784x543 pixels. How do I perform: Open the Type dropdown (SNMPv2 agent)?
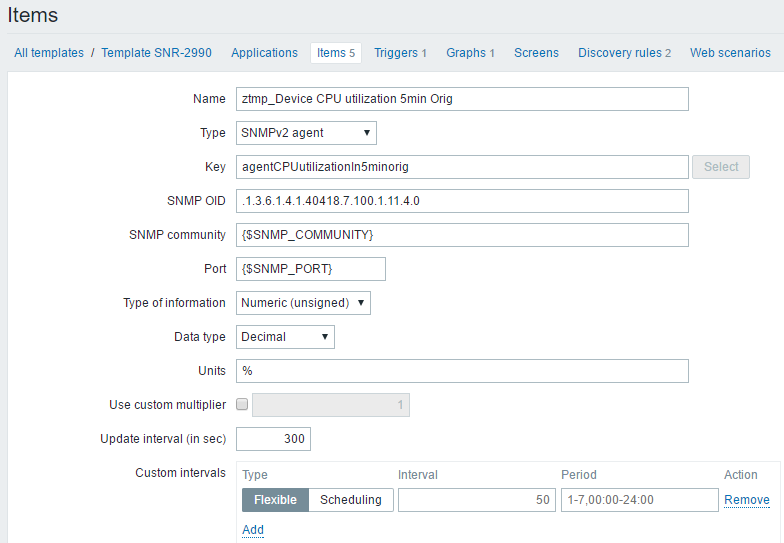306,132
